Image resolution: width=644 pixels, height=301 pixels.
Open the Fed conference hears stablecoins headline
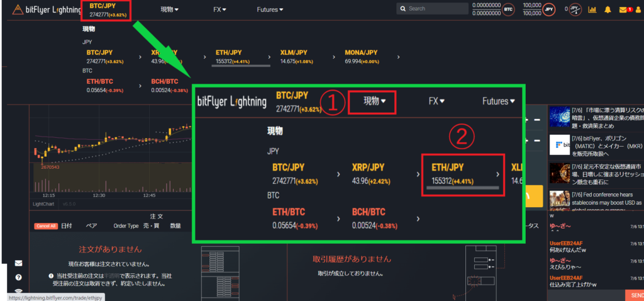click(x=607, y=203)
